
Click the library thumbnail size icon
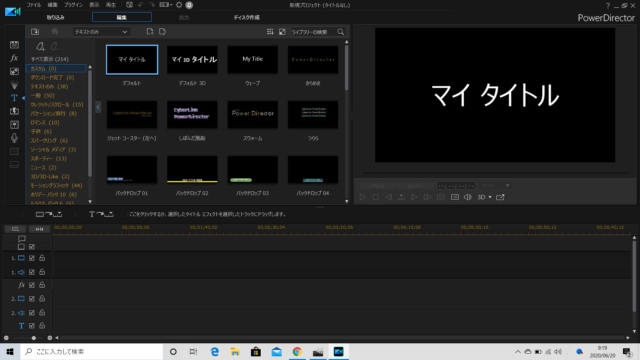pyautogui.click(x=282, y=31)
